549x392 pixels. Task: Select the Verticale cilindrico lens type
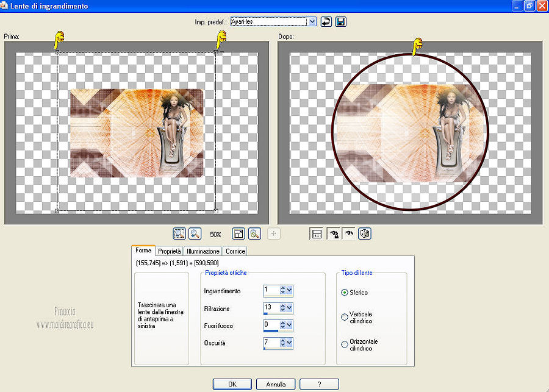click(x=345, y=317)
